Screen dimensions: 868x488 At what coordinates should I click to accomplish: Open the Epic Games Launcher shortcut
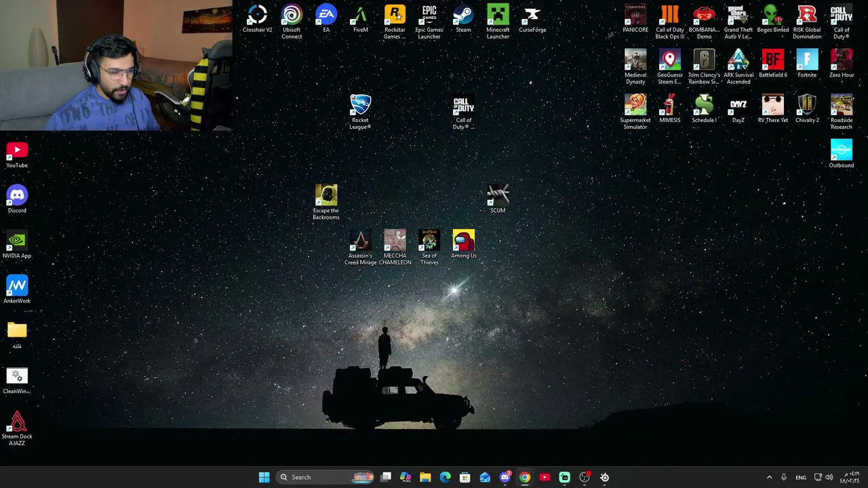click(x=429, y=22)
